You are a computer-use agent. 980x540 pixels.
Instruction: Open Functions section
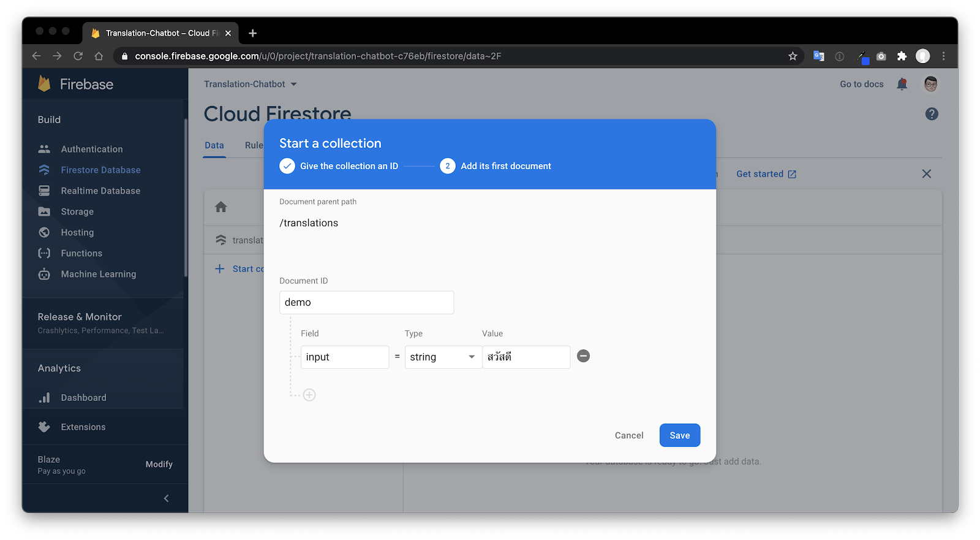pos(81,253)
